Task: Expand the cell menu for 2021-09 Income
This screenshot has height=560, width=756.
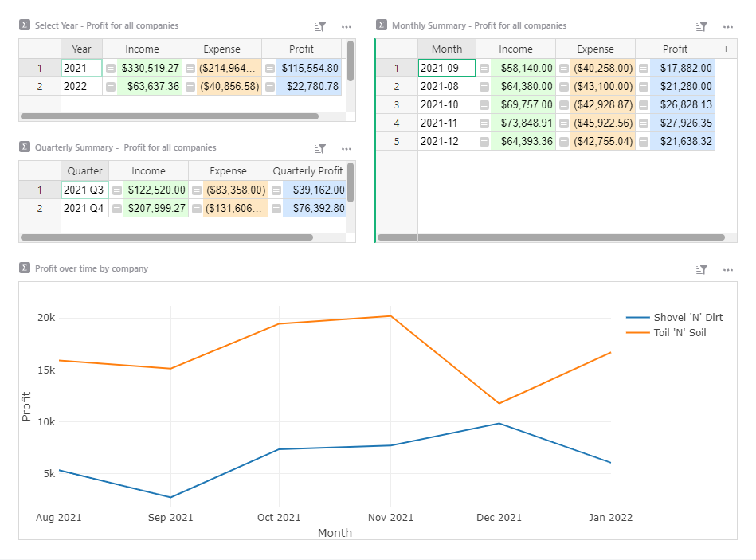Action: click(x=486, y=69)
